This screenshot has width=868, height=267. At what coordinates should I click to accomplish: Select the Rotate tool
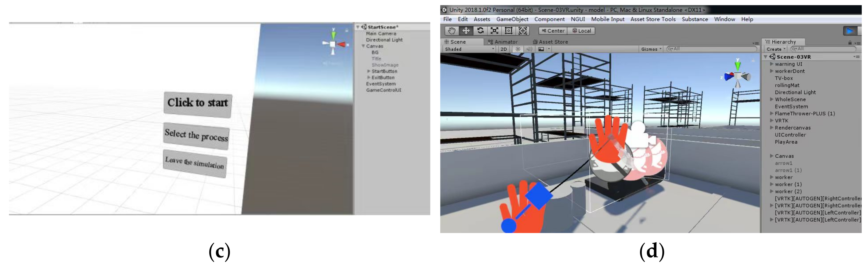[x=480, y=31]
